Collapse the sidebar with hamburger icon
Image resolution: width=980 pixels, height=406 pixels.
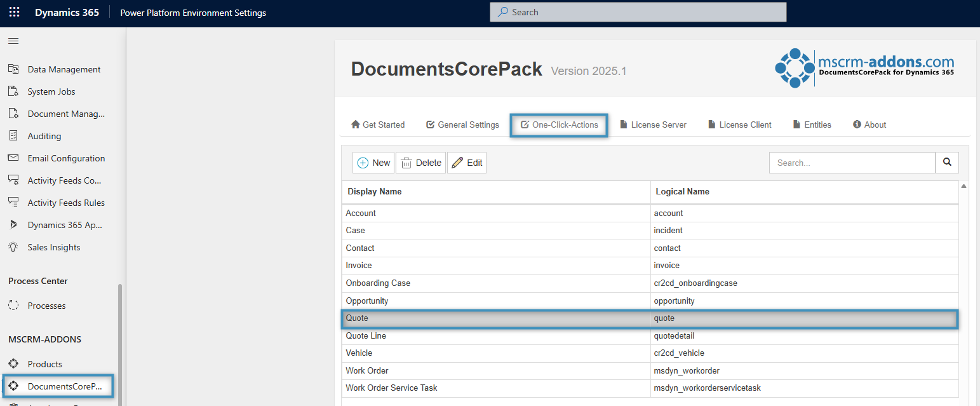(13, 41)
